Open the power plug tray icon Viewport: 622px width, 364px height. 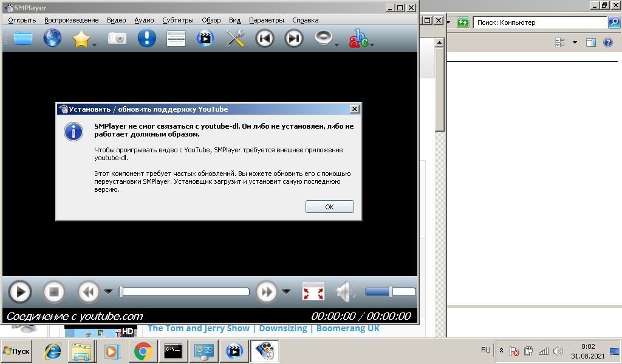(528, 351)
